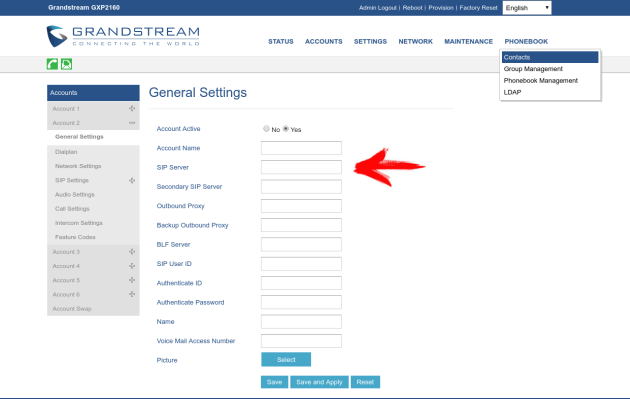
Task: Open the ACCOUNTS menu
Action: [323, 41]
